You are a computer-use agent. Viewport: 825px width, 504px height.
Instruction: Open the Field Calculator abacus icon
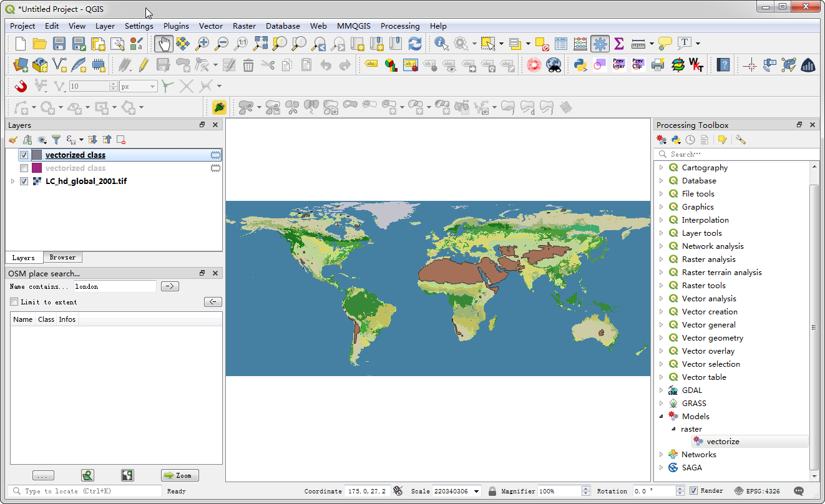pos(580,44)
